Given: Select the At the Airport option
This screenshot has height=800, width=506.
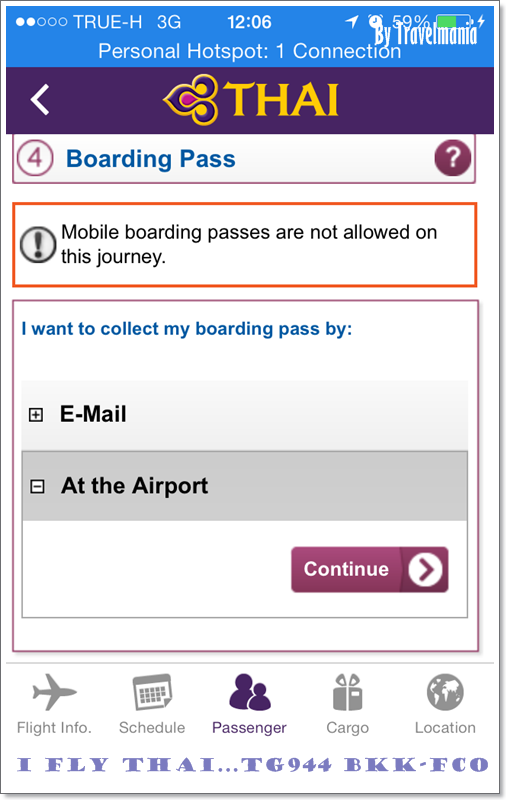Looking at the screenshot, I should pos(244,486).
